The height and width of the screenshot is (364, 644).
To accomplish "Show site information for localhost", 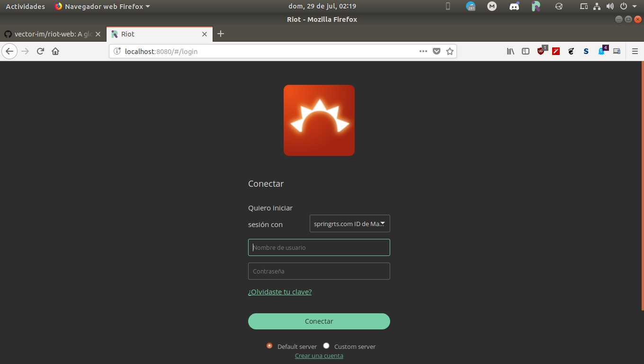I will pyautogui.click(x=117, y=51).
